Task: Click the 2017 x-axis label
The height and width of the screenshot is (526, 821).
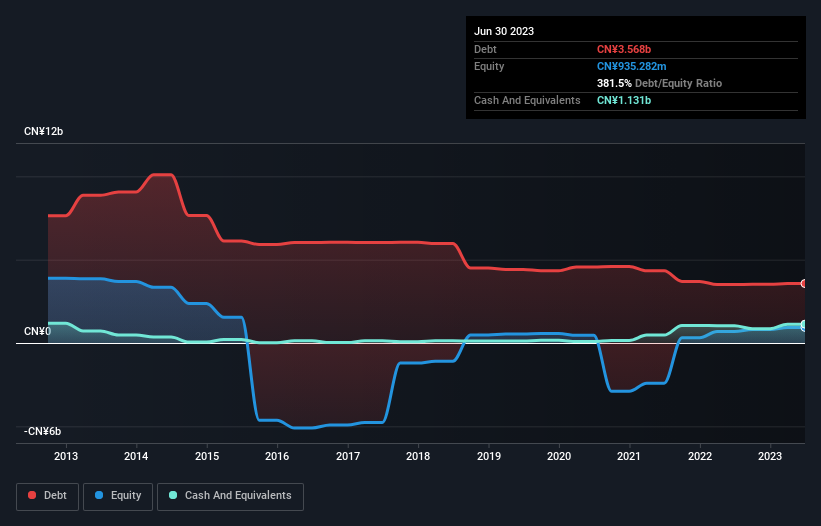Action: coord(348,456)
